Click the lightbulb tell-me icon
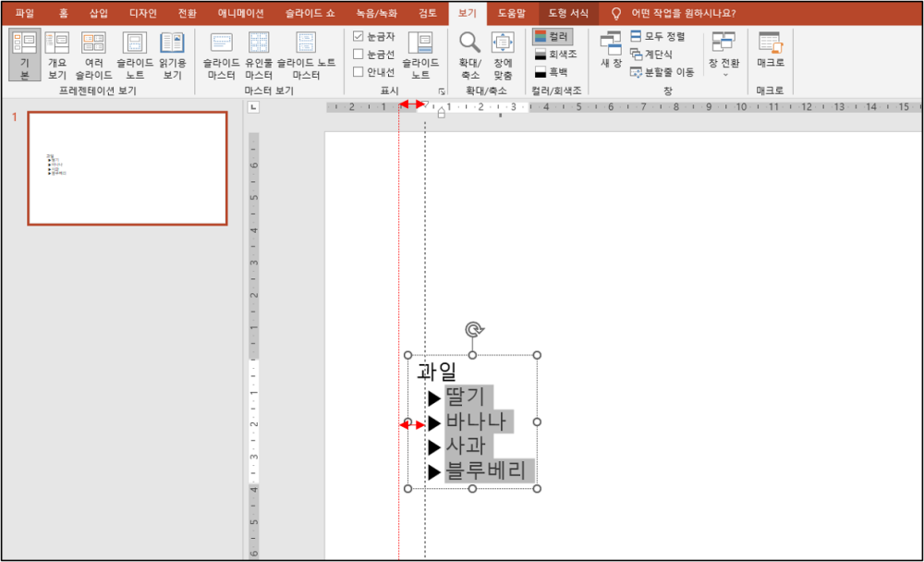924x562 pixels. point(615,14)
